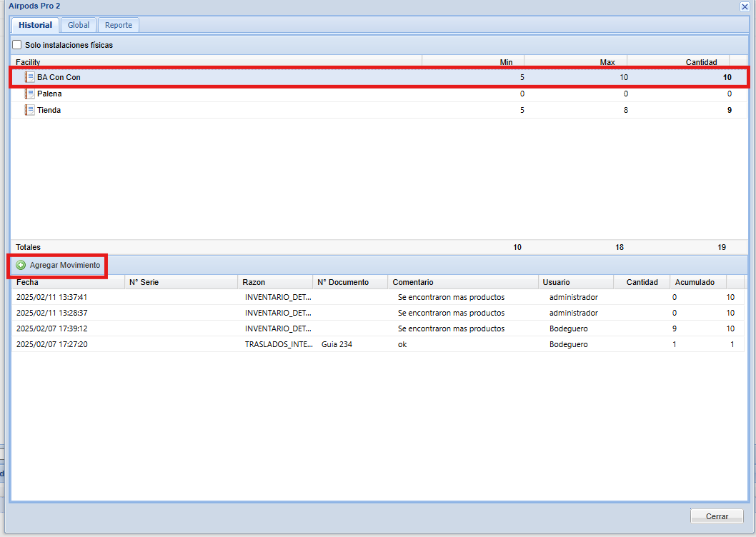Select the movement dated 2025/02/07 17:27:20
756x537 pixels.
[377, 344]
